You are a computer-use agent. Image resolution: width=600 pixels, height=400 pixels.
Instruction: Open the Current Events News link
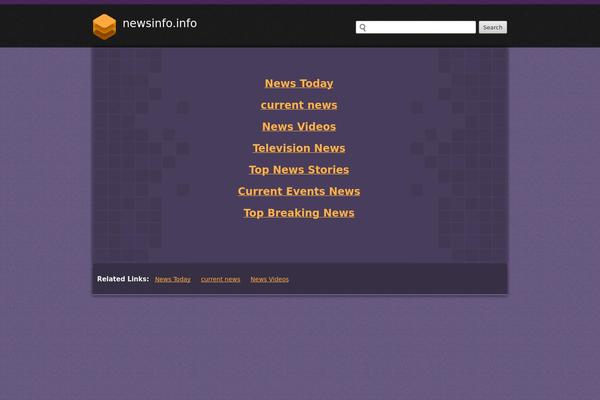coord(299,191)
